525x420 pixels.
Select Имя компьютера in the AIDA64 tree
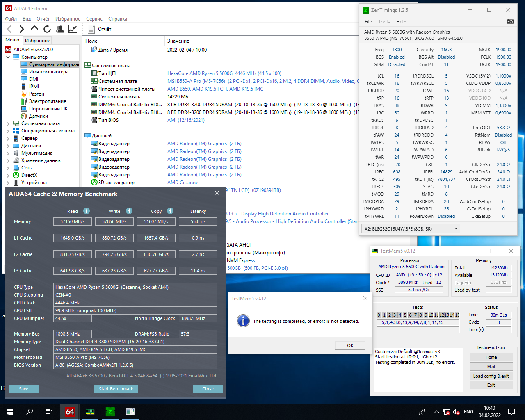44,72
